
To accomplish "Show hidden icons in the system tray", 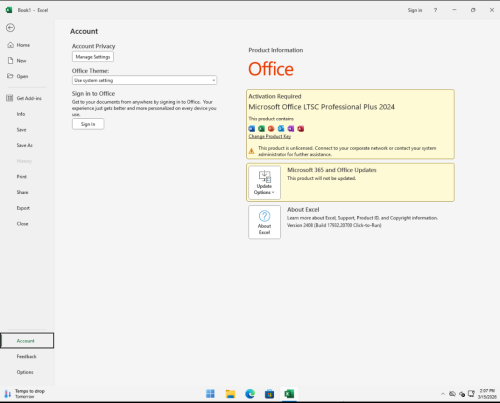I will [443, 394].
